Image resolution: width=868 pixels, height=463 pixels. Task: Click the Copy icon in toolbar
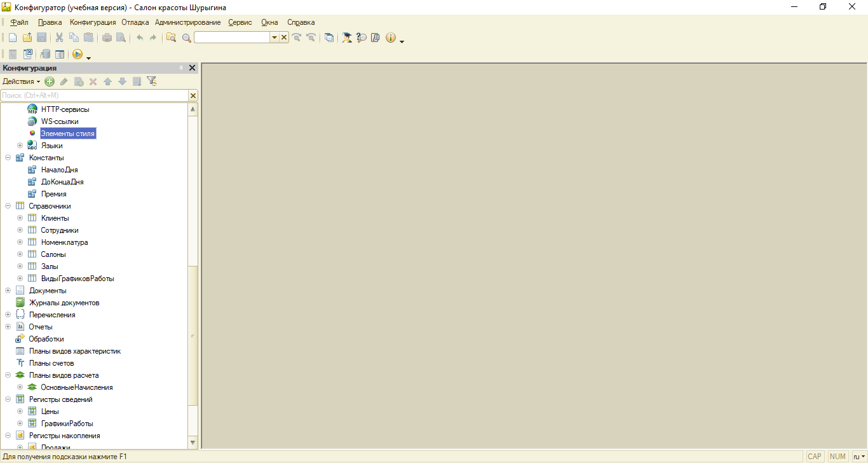click(74, 38)
